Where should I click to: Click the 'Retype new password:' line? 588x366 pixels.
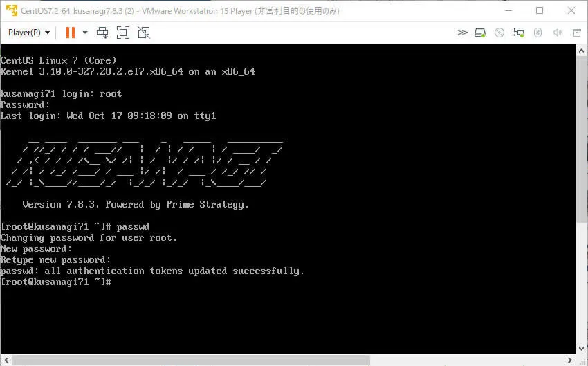55,260
